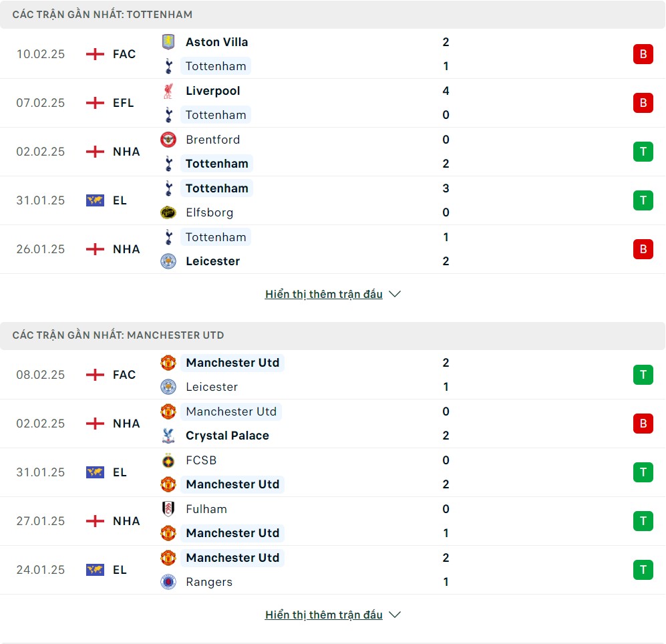This screenshot has width=666, height=644.
Task: Click Europa League flag icon on 24.01.25 row
Action: point(95,570)
